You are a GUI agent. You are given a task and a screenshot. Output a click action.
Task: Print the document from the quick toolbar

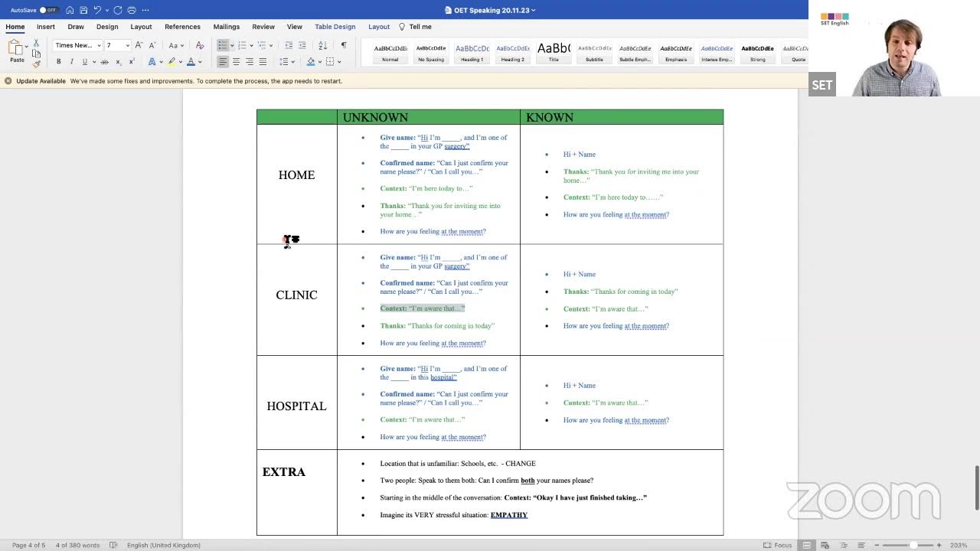[132, 10]
